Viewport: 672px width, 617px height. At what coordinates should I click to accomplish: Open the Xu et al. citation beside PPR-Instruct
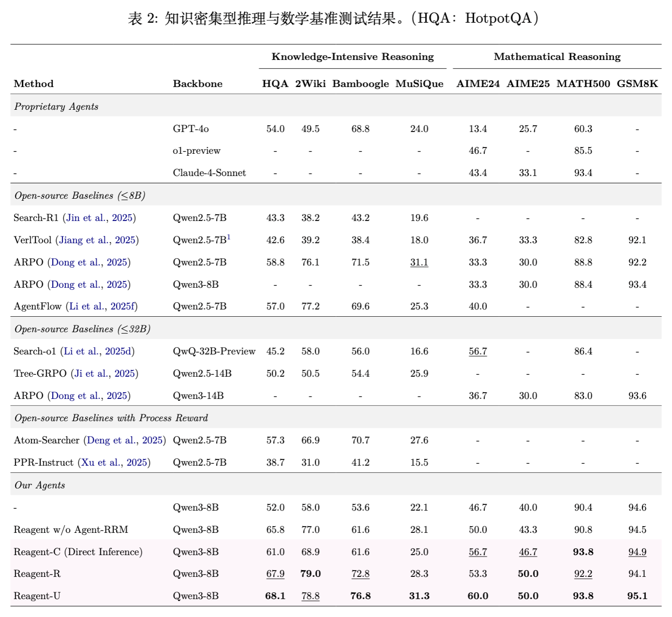coord(114,463)
